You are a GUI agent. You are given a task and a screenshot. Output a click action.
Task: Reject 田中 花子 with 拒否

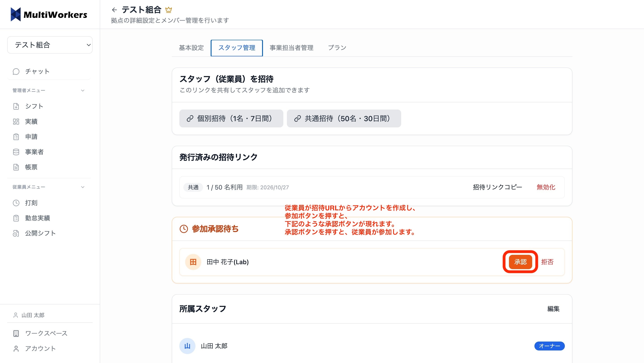[547, 262]
